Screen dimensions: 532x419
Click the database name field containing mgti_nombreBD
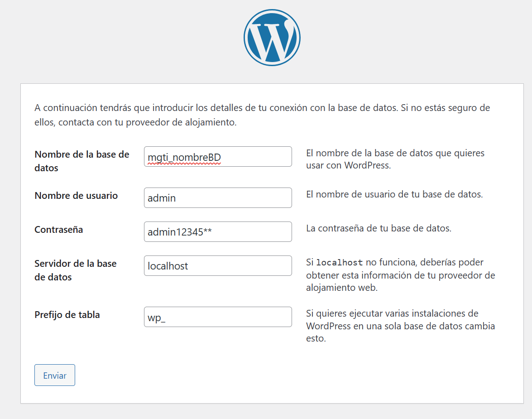pos(218,157)
